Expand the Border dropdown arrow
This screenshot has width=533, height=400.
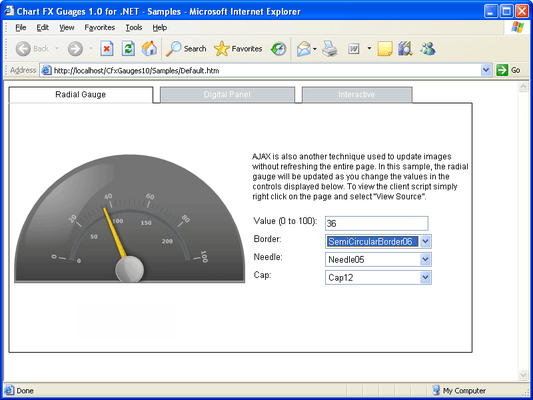[x=425, y=242]
